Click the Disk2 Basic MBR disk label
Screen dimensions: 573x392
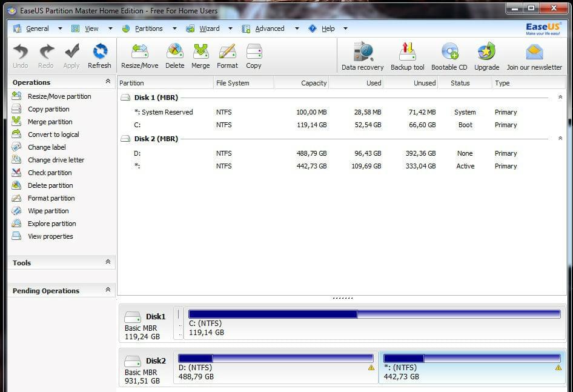pyautogui.click(x=145, y=368)
